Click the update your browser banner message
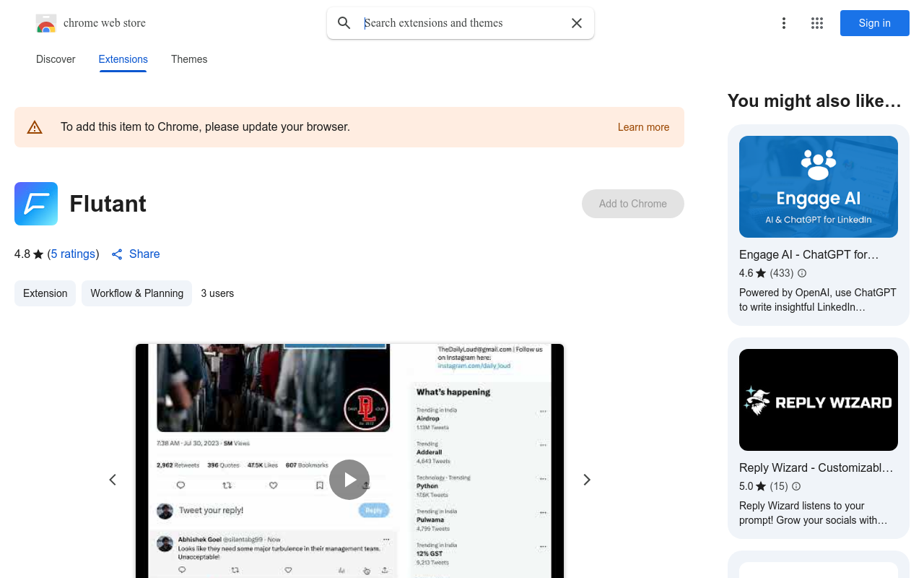 point(205,127)
